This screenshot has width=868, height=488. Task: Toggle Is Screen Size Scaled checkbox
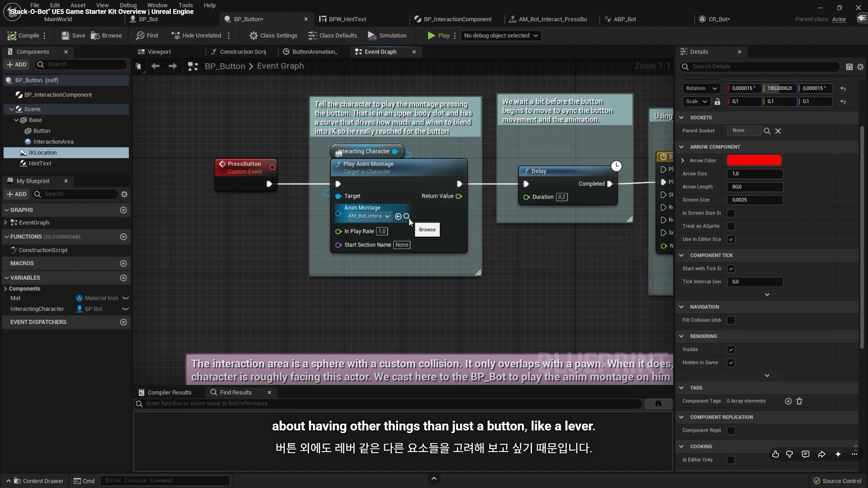point(731,213)
